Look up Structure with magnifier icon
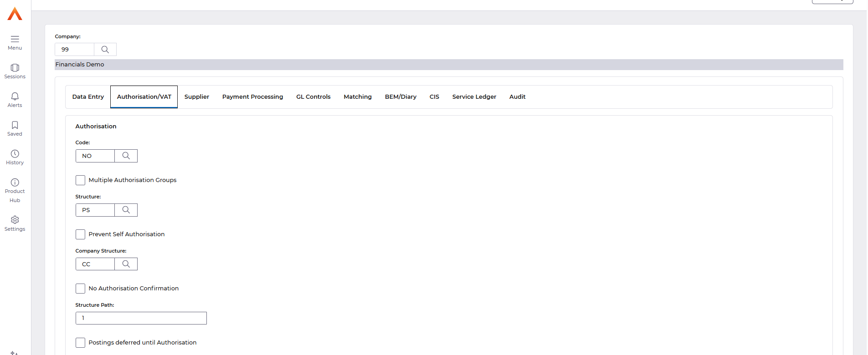Viewport: 868px width, 355px height. click(x=126, y=210)
